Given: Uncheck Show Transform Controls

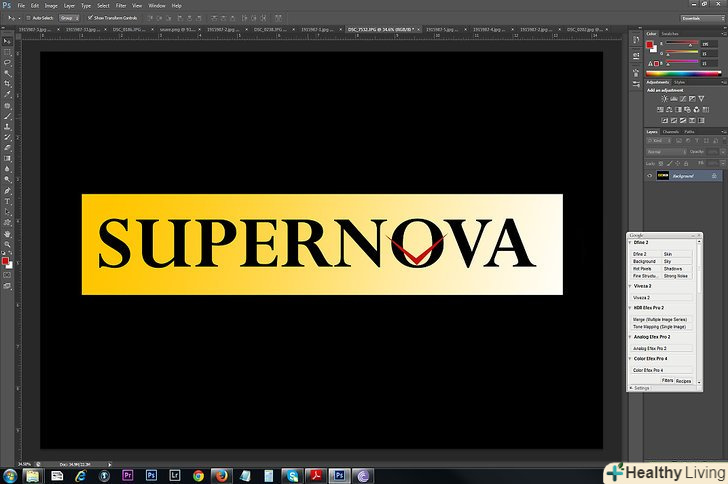Looking at the screenshot, I should point(90,17).
